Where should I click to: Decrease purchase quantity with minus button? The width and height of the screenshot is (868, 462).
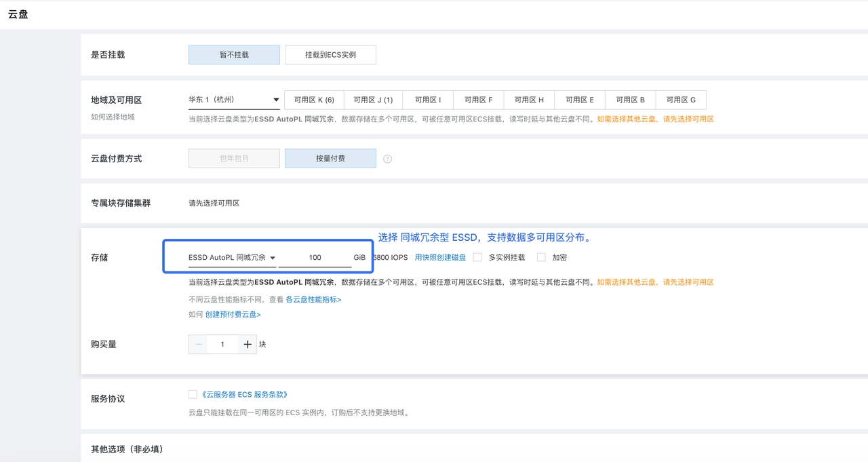[199, 345]
